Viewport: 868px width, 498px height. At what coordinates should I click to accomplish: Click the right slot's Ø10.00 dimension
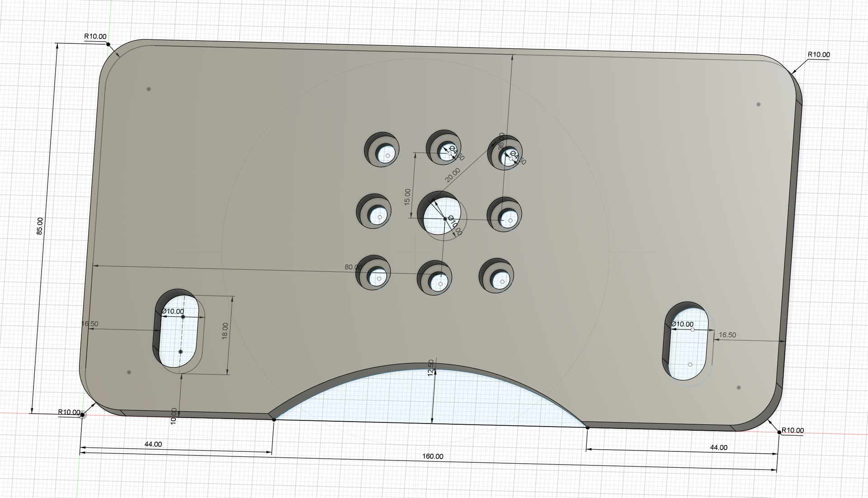(x=683, y=324)
